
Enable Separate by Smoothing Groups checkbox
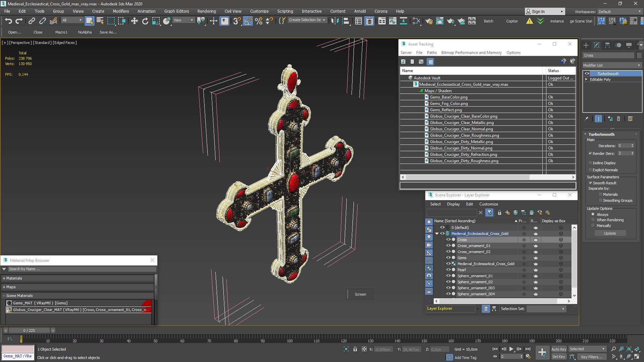click(600, 200)
